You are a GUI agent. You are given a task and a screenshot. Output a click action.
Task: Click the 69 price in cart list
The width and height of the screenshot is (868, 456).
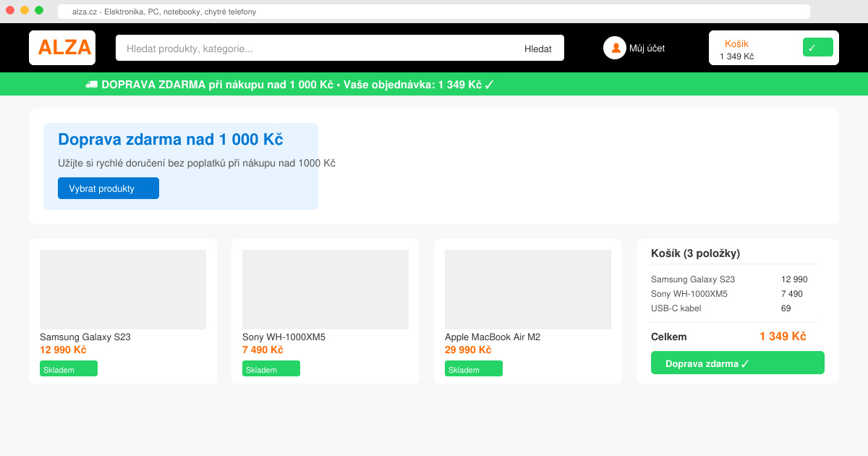pyautogui.click(x=786, y=308)
